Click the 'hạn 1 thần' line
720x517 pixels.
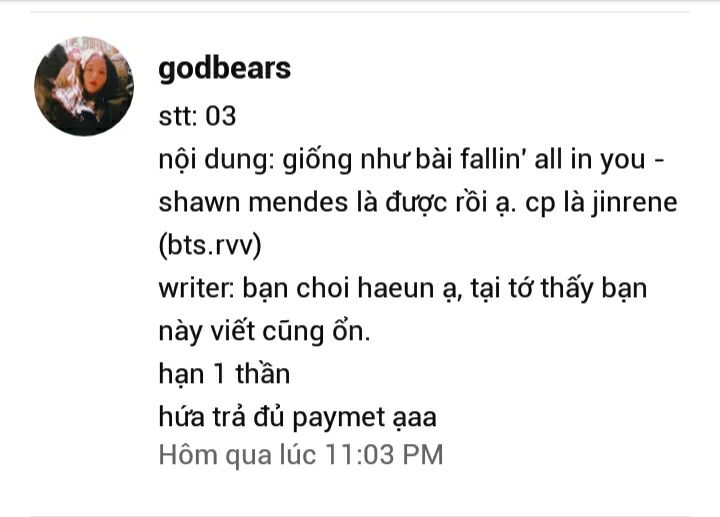(224, 374)
